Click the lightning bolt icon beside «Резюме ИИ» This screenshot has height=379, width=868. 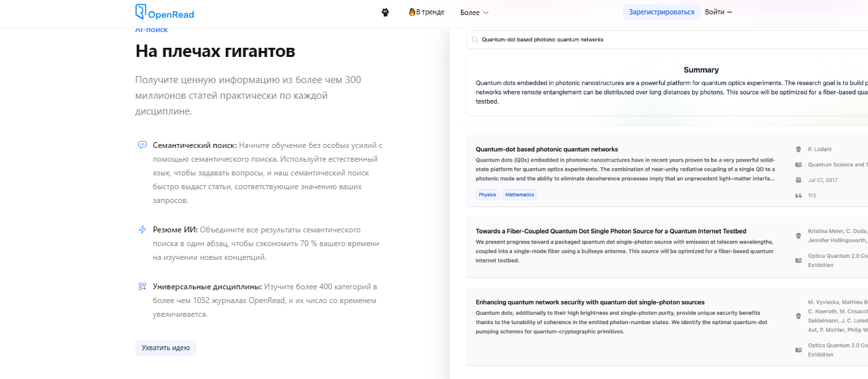[142, 230]
